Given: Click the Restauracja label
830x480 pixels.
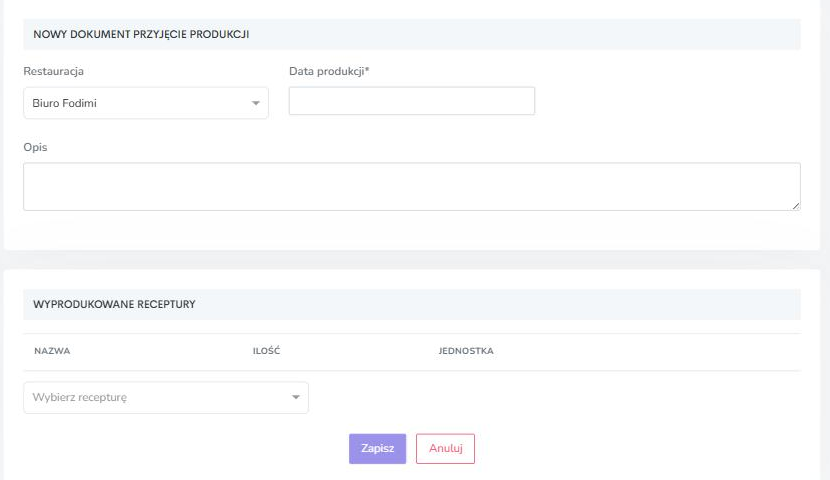Looking at the screenshot, I should 53,71.
